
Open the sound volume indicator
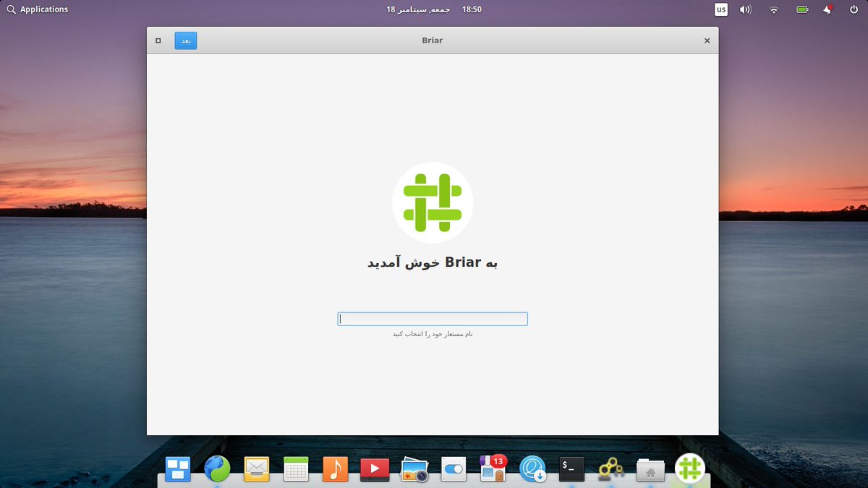click(x=746, y=9)
